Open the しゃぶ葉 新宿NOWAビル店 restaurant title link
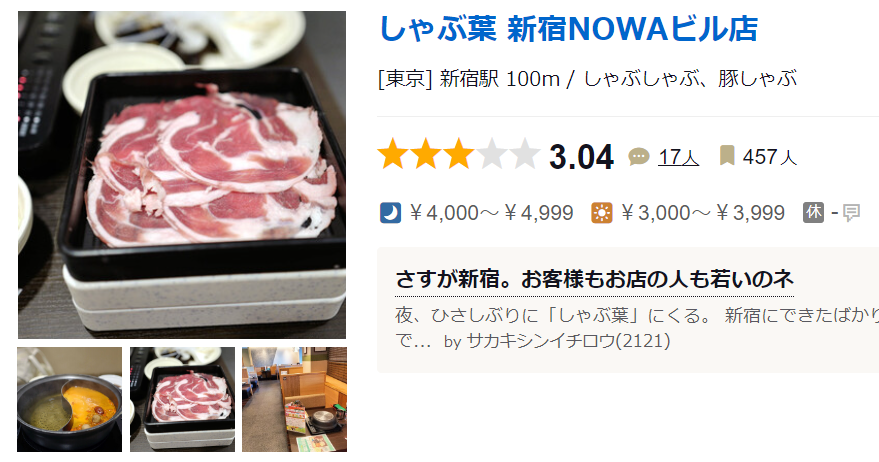Viewport: 879px width, 462px height. (568, 29)
